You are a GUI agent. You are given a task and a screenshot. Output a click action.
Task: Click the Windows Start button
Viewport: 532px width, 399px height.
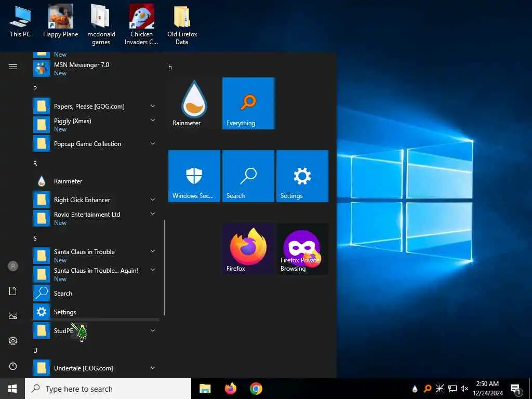point(12,389)
